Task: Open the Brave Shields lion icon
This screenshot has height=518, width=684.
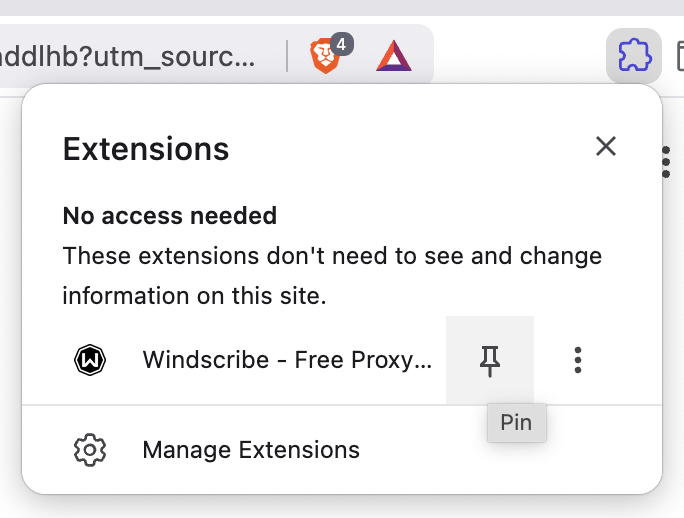Action: (x=323, y=56)
